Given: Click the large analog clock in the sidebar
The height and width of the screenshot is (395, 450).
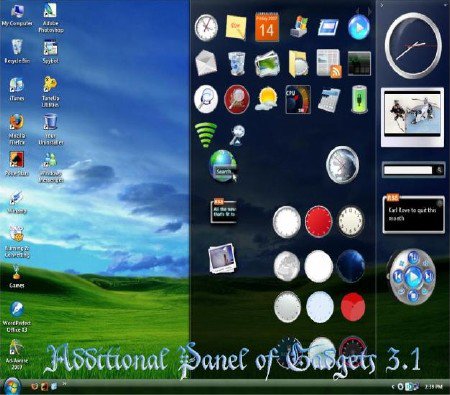Looking at the screenshot, I should pyautogui.click(x=413, y=46).
